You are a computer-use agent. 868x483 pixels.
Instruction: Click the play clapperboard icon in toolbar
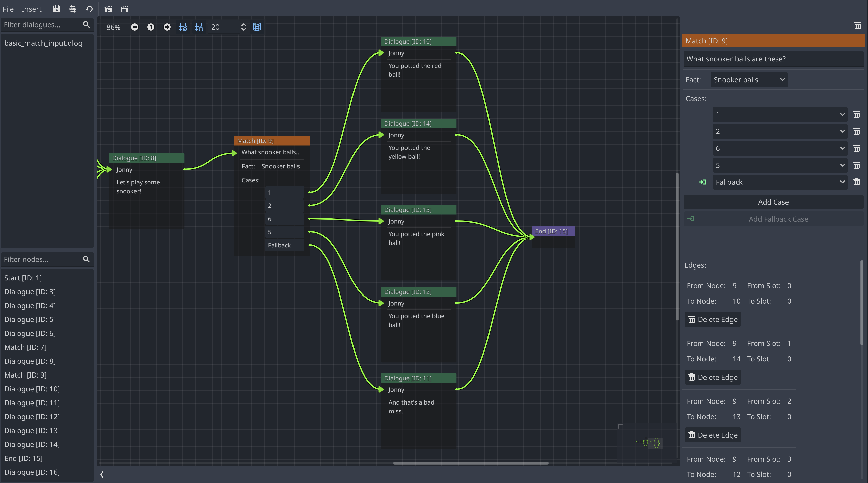click(x=108, y=9)
